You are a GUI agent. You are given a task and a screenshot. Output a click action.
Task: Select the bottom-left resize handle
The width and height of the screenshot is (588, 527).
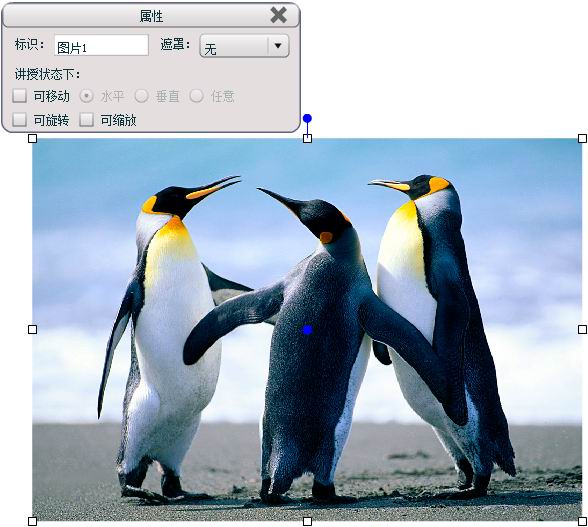coord(33,521)
